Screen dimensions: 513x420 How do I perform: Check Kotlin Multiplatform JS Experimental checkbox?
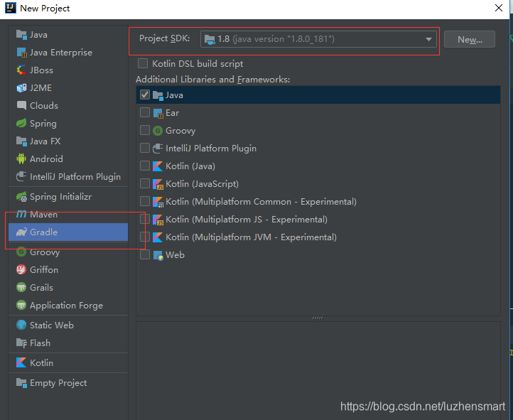tap(145, 219)
